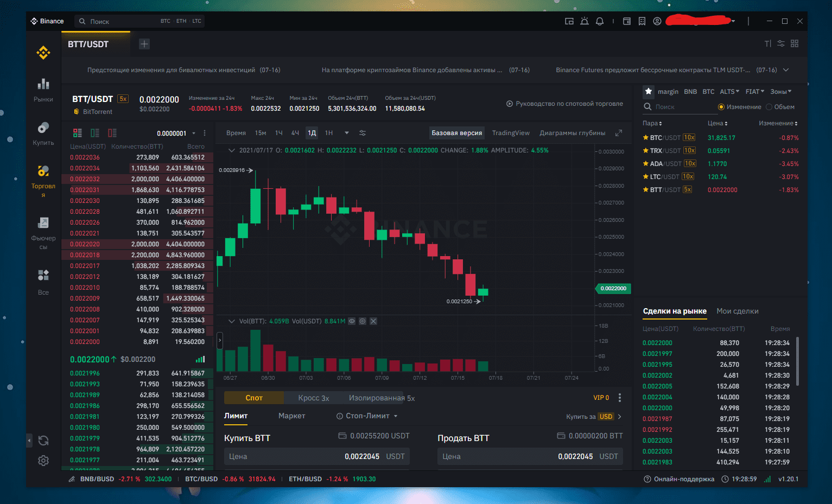
Task: Toggle favorite star for LTC/USDT
Action: tap(646, 177)
